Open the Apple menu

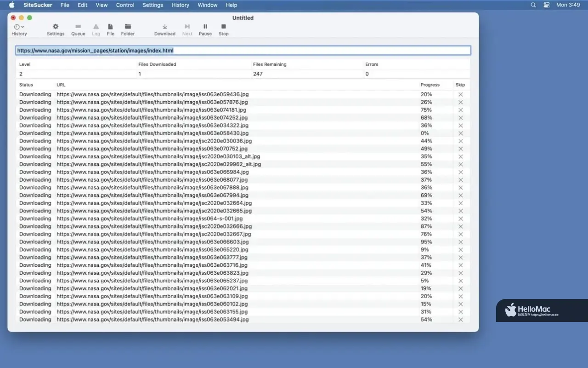coord(12,5)
